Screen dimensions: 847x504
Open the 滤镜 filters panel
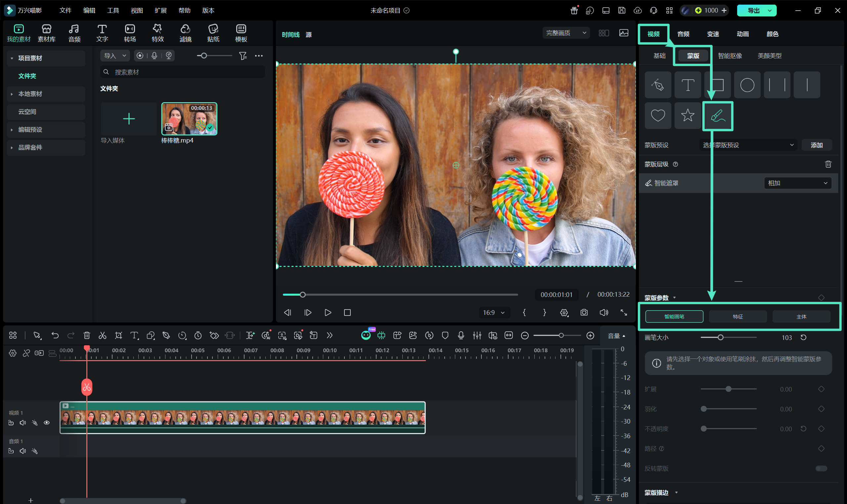coord(186,33)
